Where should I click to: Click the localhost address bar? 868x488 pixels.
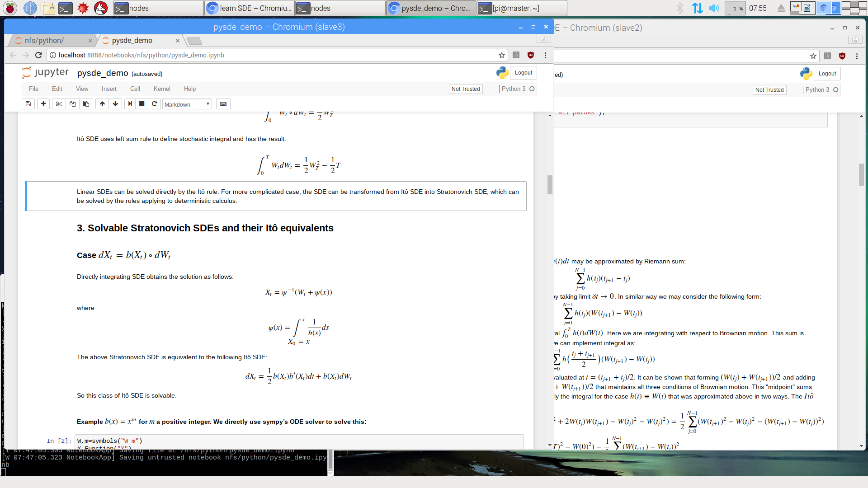click(x=271, y=55)
